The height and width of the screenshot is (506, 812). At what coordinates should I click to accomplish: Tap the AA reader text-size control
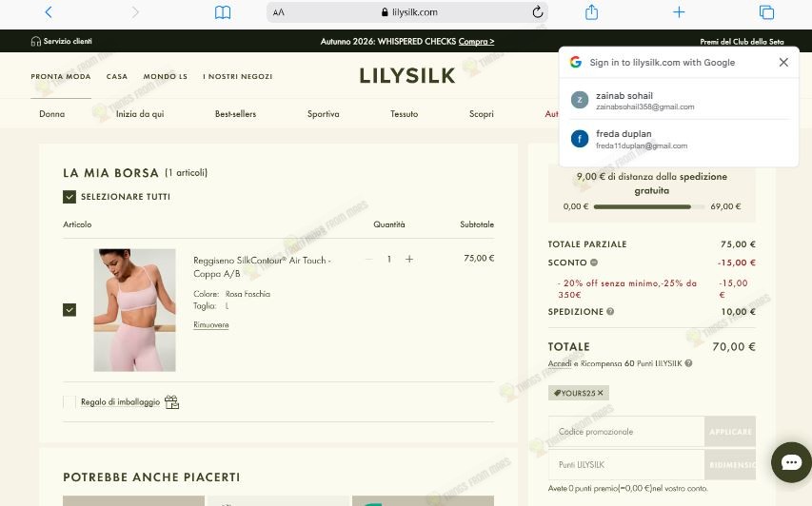coord(279,12)
